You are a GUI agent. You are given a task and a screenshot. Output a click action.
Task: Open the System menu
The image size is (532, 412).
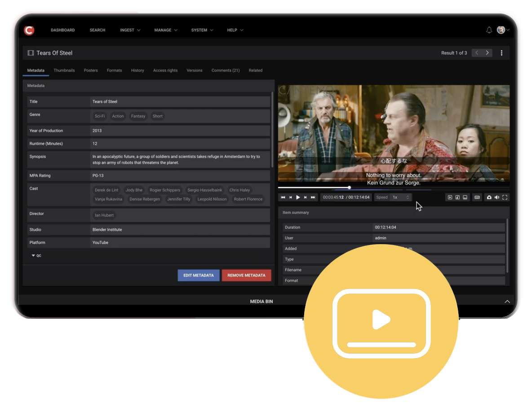point(202,30)
